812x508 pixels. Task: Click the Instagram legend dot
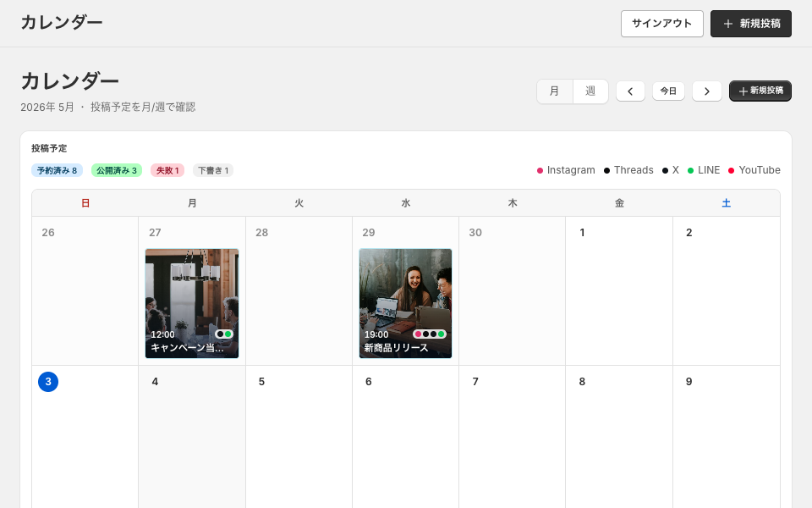(x=540, y=170)
